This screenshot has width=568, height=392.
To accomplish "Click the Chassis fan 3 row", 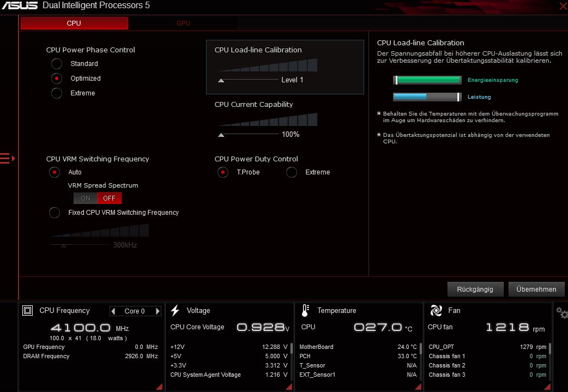I will (487, 375).
